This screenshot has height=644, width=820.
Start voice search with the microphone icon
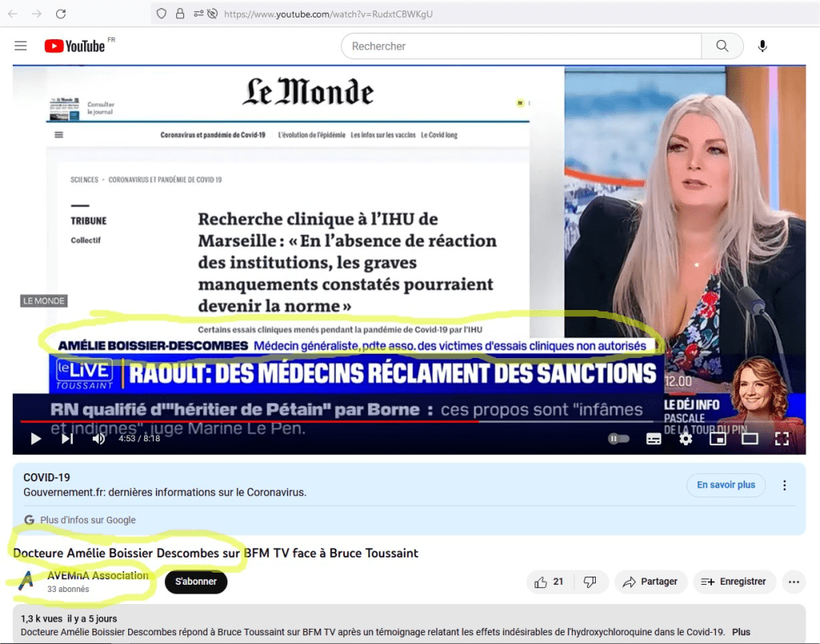(762, 46)
